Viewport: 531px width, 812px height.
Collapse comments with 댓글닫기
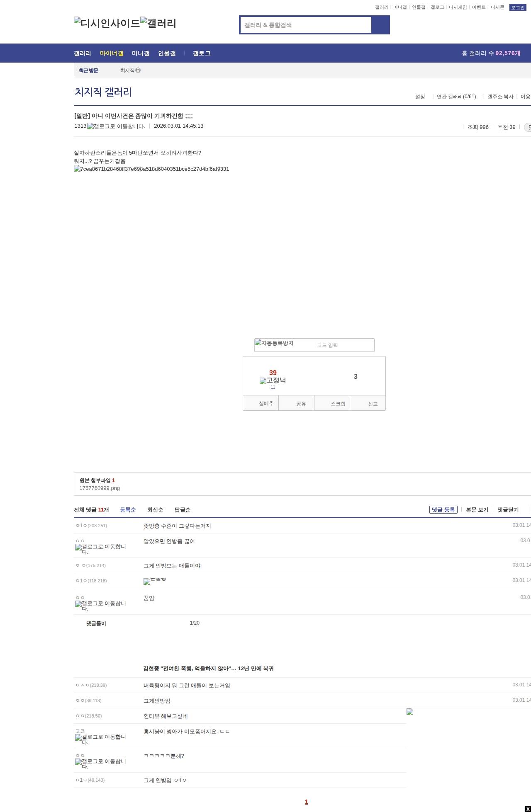click(x=508, y=510)
